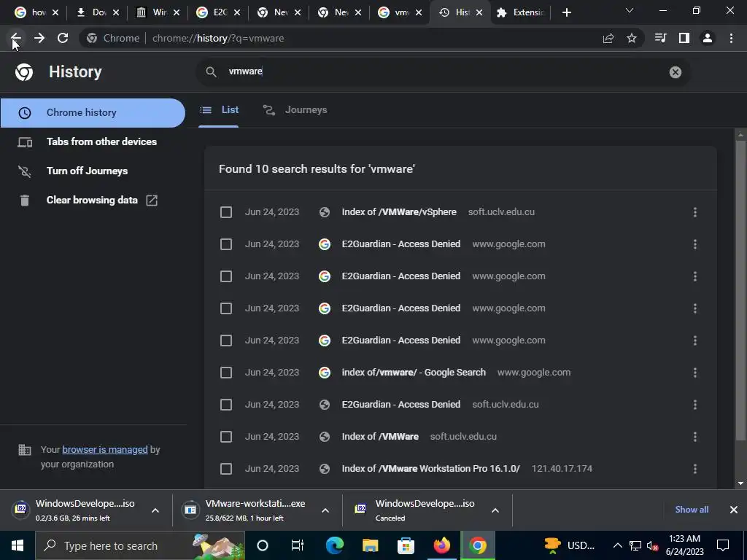Open the notification center icon
The image size is (747, 560).
tap(723, 545)
